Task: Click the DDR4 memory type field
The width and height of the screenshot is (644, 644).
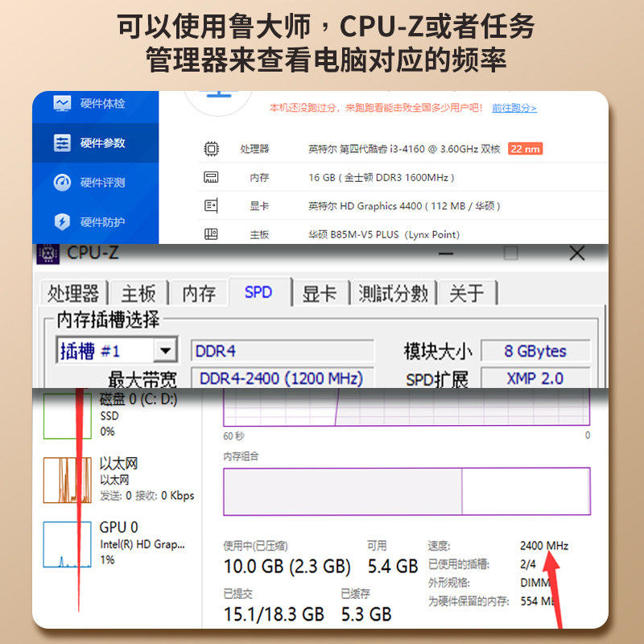Action: click(283, 351)
